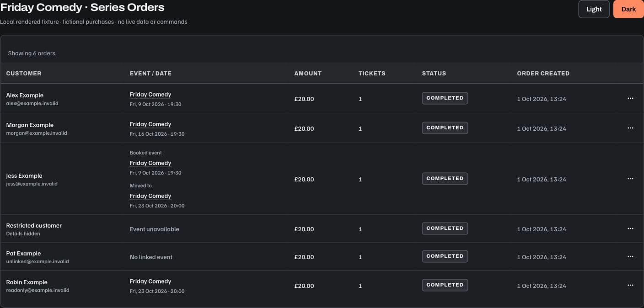The height and width of the screenshot is (308, 644).
Task: Select email unlinked@example.invalid
Action: [38, 262]
